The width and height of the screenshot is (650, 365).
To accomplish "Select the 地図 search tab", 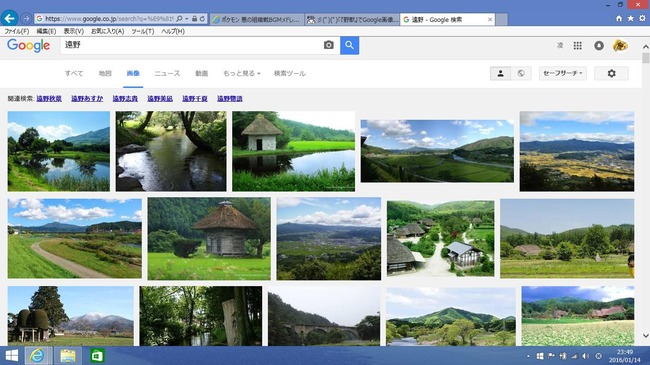I will 105,73.
